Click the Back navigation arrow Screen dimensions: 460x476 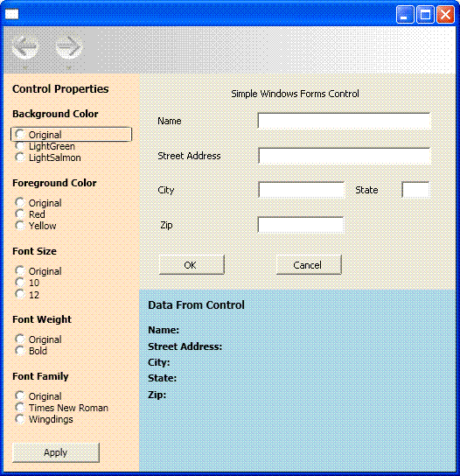pos(24,46)
